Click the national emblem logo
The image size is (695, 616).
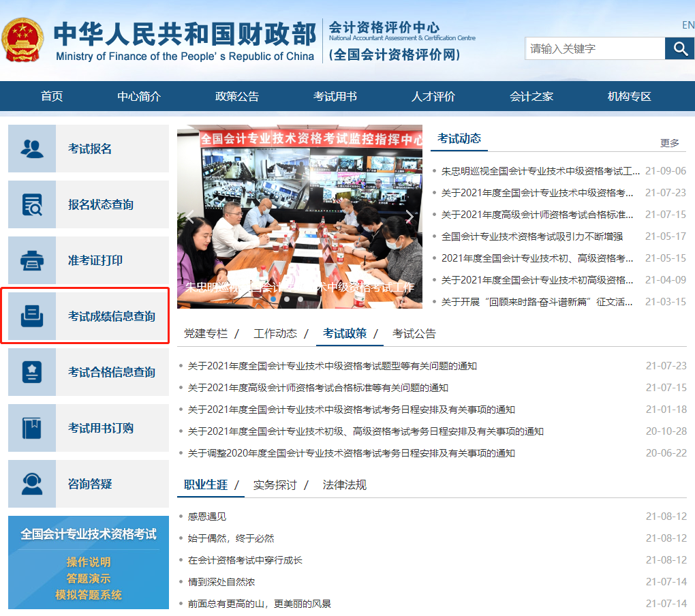pos(24,40)
